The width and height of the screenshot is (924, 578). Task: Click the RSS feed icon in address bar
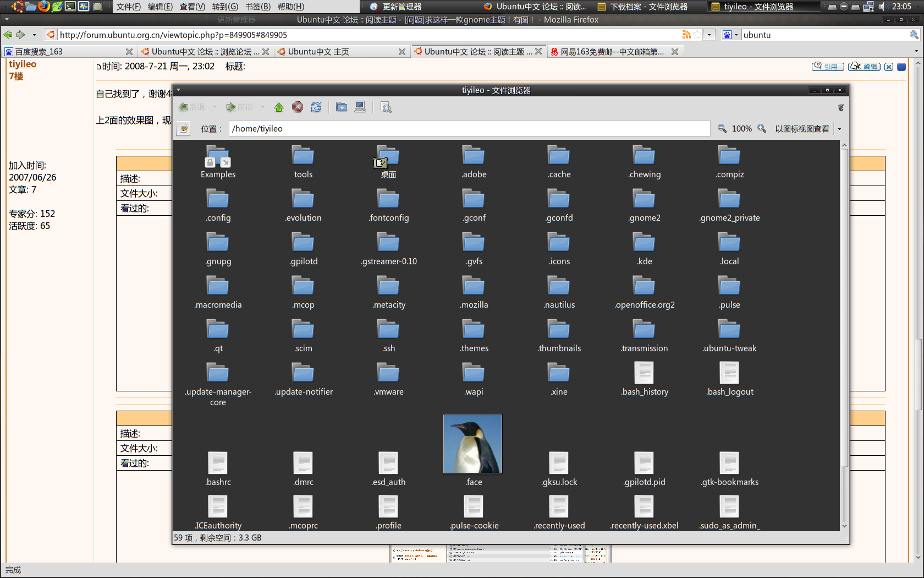[686, 35]
